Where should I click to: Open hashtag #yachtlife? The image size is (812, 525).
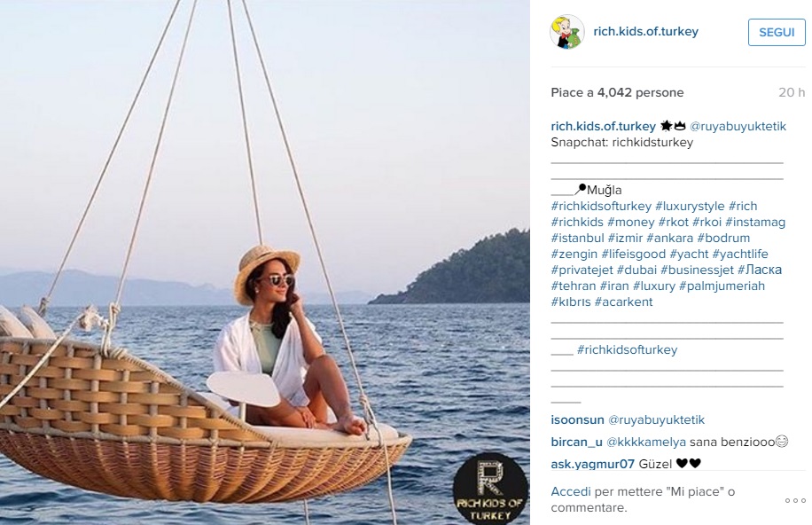tap(740, 254)
